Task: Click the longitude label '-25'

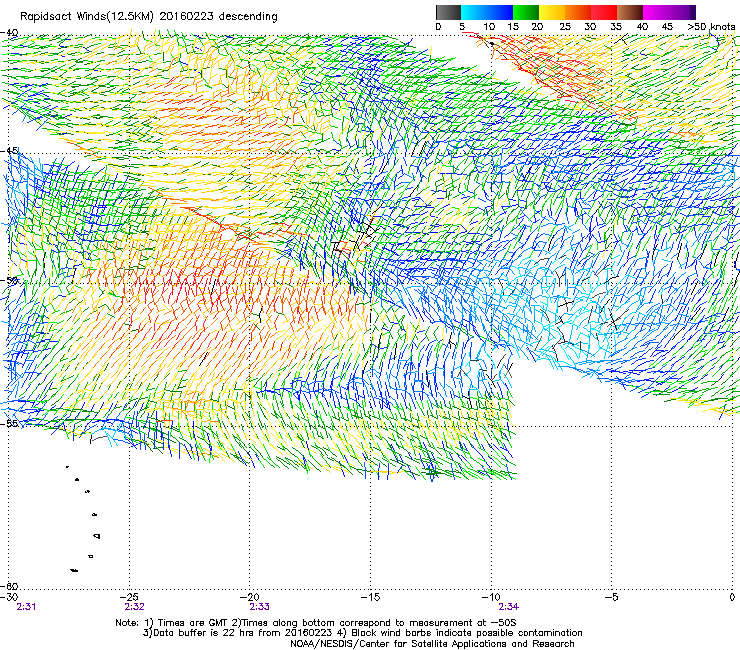Action: [129, 597]
